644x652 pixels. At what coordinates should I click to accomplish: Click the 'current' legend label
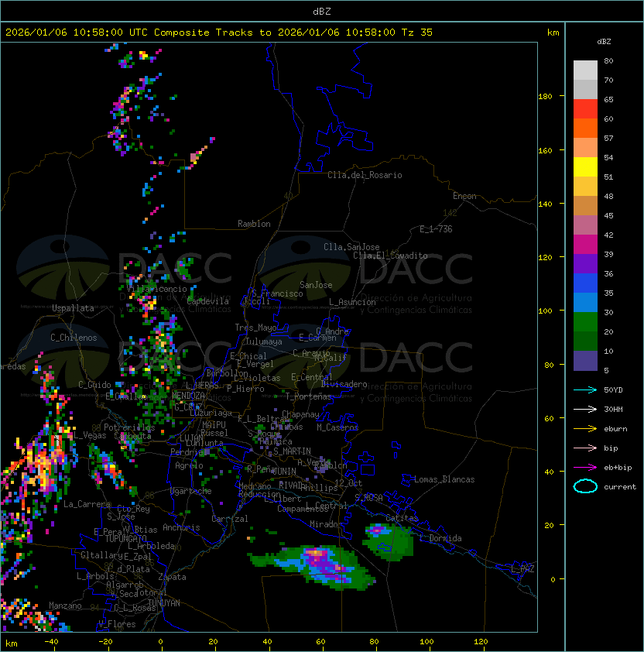click(x=620, y=487)
